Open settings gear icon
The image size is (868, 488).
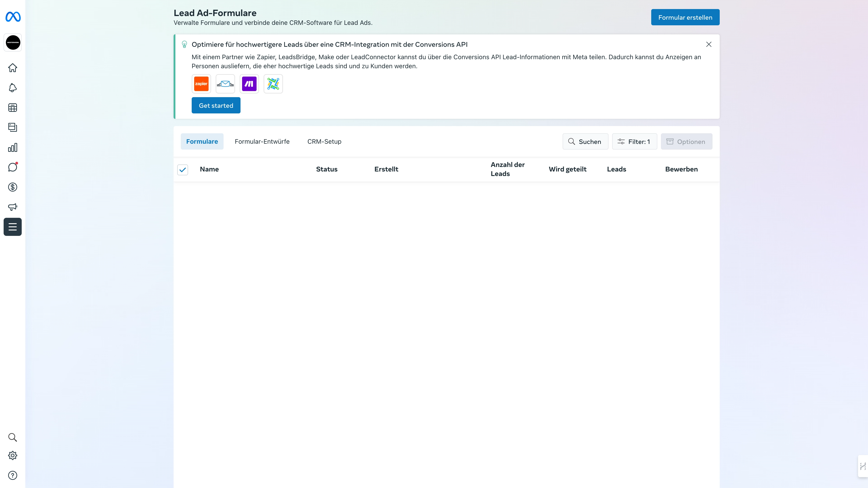(13, 455)
